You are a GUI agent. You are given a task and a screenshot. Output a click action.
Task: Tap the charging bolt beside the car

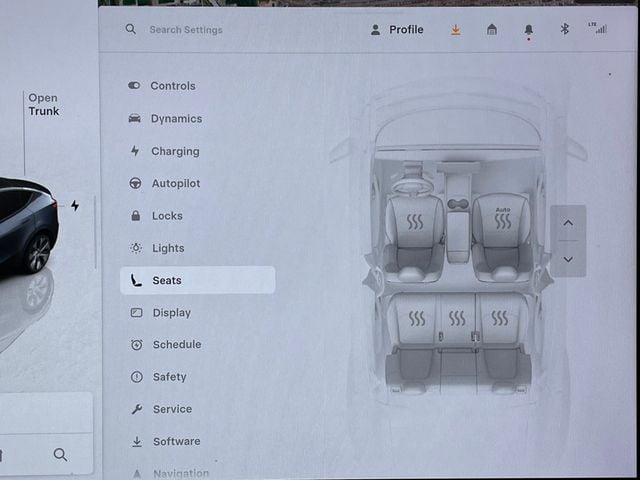coord(75,206)
